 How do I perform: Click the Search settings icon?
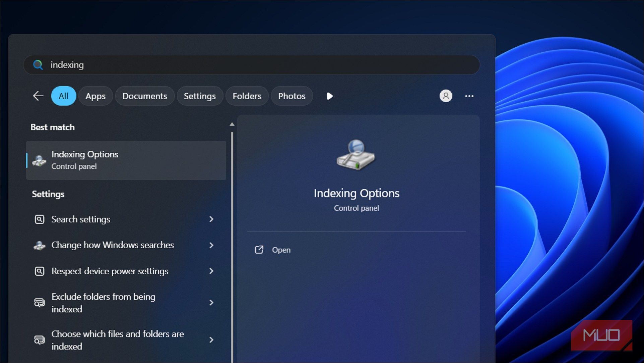coord(40,219)
